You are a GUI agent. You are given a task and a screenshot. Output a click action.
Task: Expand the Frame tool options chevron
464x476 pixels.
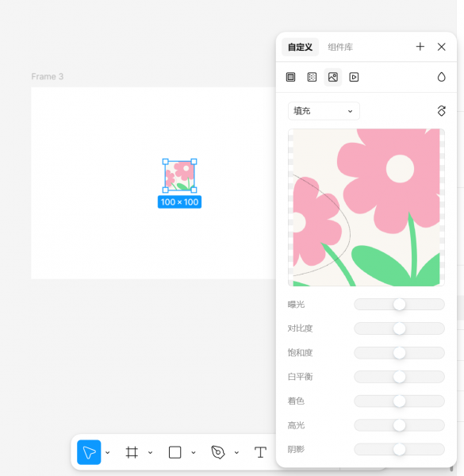click(150, 453)
